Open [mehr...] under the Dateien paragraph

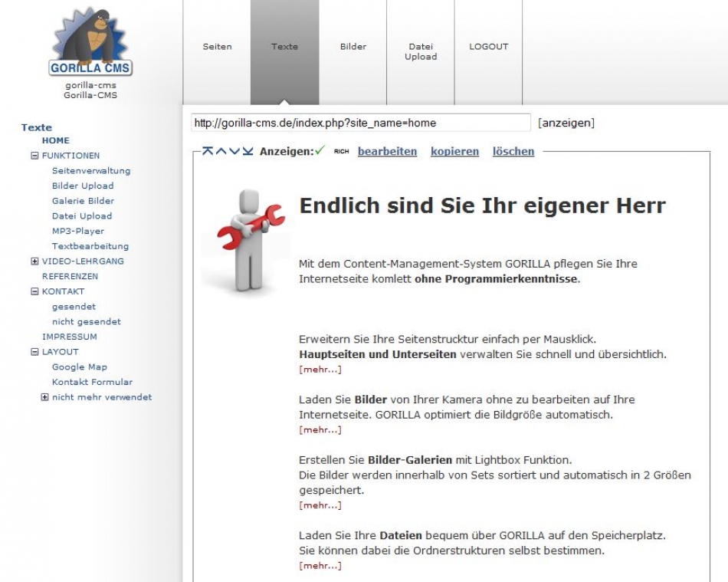(320, 566)
